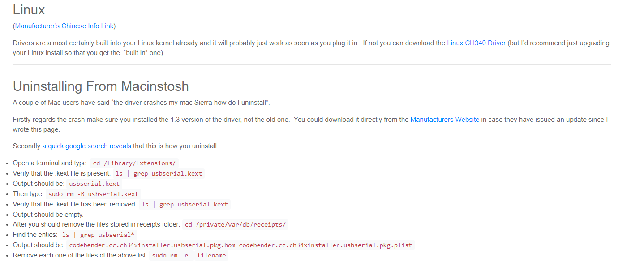
Task: Click the Linux CH340 Driver download link
Action: [476, 43]
